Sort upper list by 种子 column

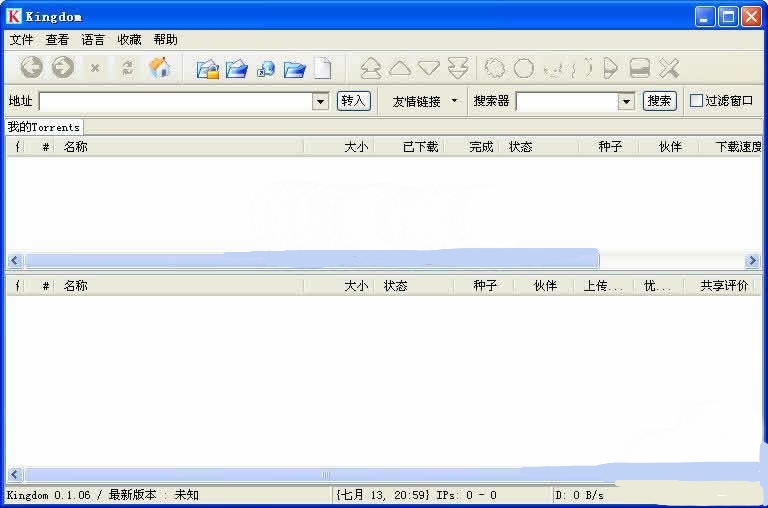tap(609, 146)
